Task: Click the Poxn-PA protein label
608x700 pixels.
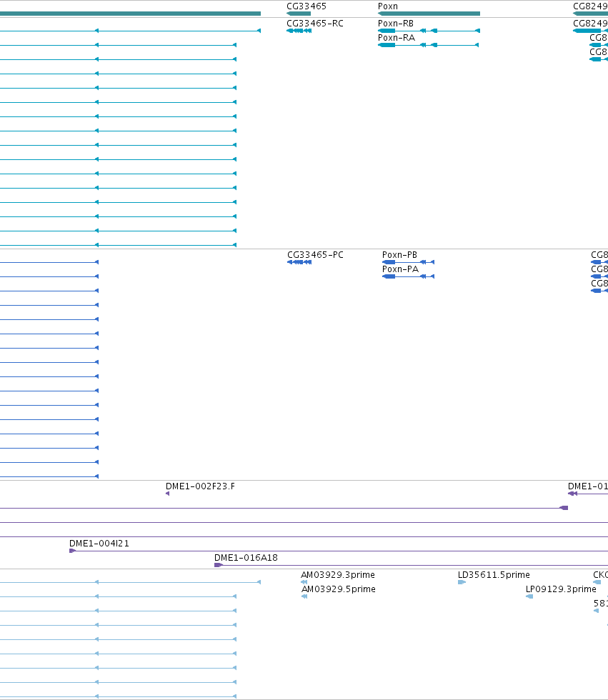Action: 400,269
